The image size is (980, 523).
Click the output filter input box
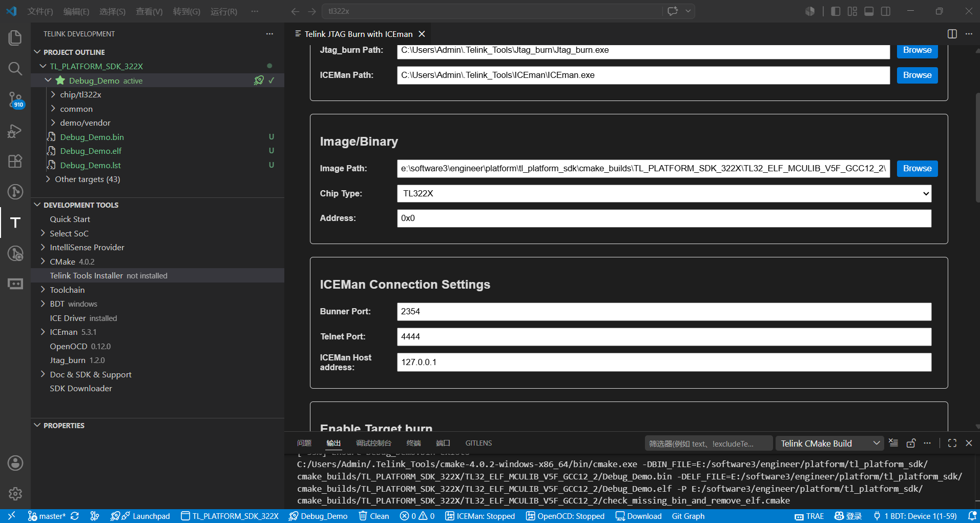pyautogui.click(x=708, y=443)
